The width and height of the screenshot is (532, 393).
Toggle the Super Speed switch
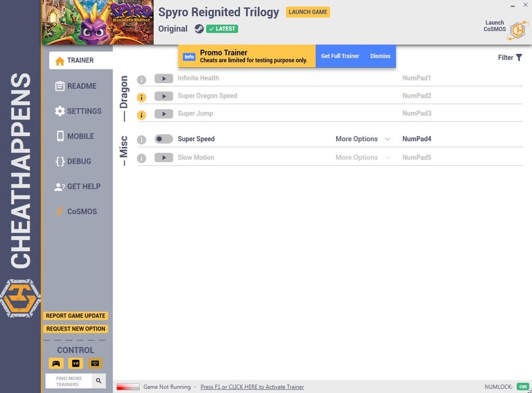(x=164, y=139)
